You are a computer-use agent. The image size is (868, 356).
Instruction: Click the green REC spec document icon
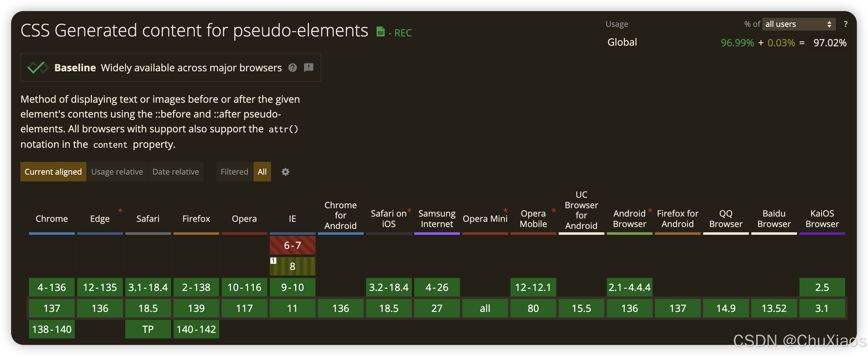click(380, 32)
